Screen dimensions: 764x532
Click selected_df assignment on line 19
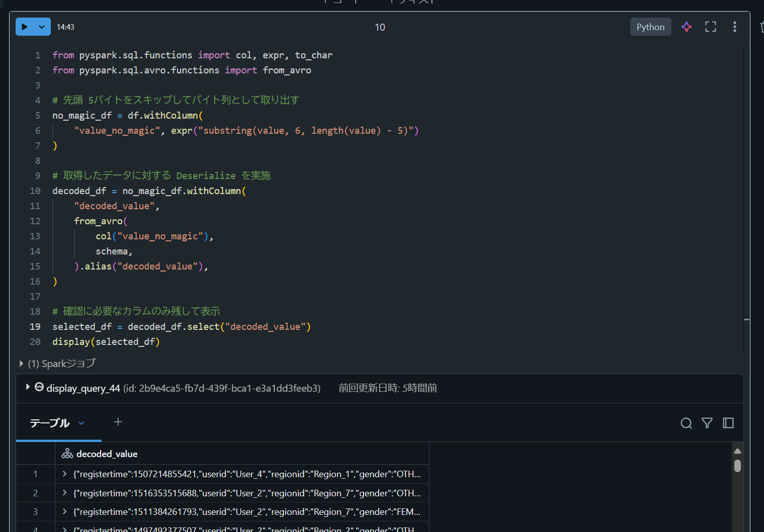pos(182,327)
